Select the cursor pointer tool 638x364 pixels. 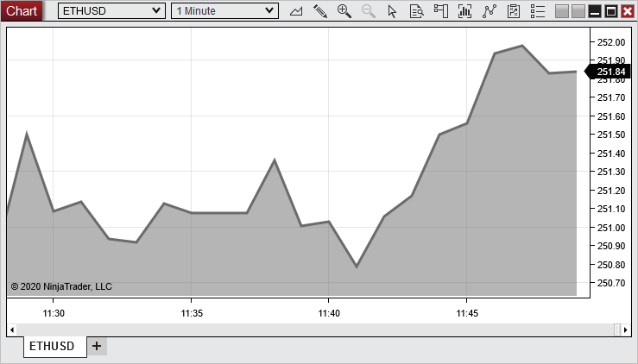coord(393,11)
